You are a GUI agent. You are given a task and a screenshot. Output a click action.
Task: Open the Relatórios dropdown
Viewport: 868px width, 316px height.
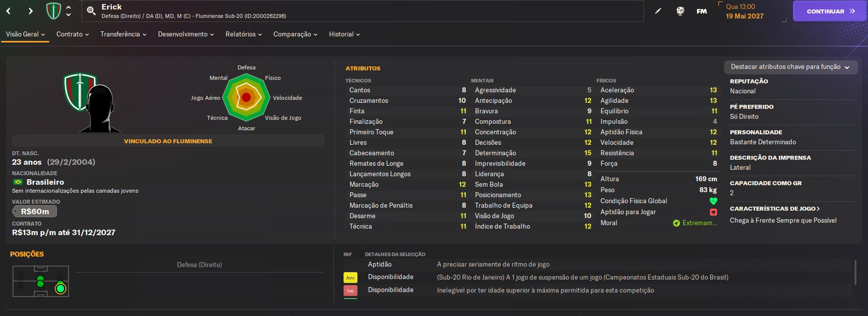243,34
